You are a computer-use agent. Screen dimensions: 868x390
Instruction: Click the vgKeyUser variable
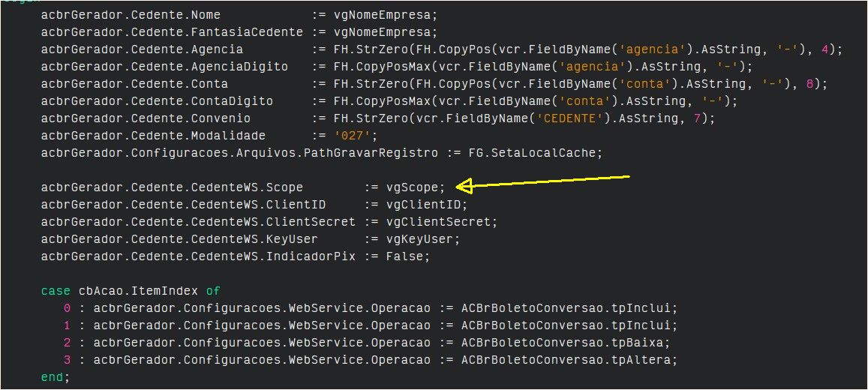click(419, 239)
